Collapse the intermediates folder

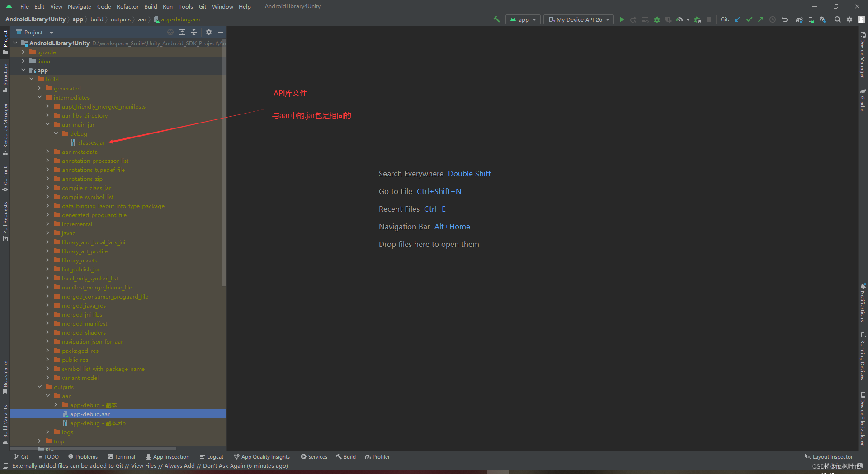(40, 97)
